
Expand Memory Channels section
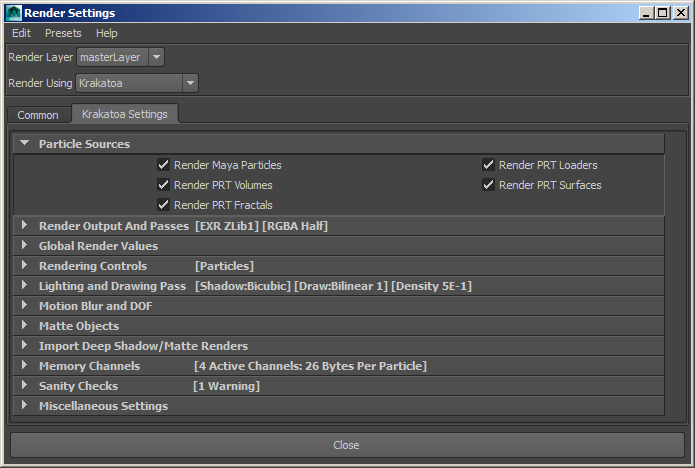[24, 365]
